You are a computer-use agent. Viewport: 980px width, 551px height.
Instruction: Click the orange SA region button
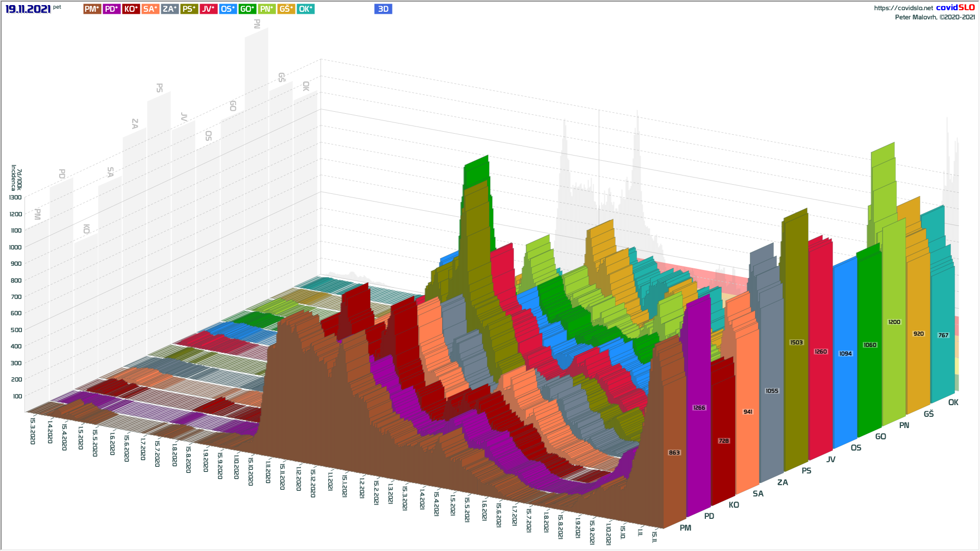pos(150,9)
